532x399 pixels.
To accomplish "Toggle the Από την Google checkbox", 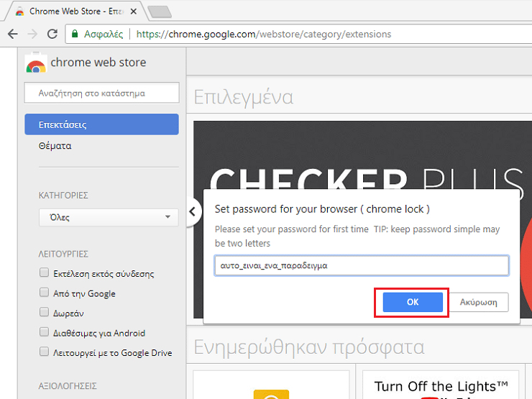I will coord(44,292).
